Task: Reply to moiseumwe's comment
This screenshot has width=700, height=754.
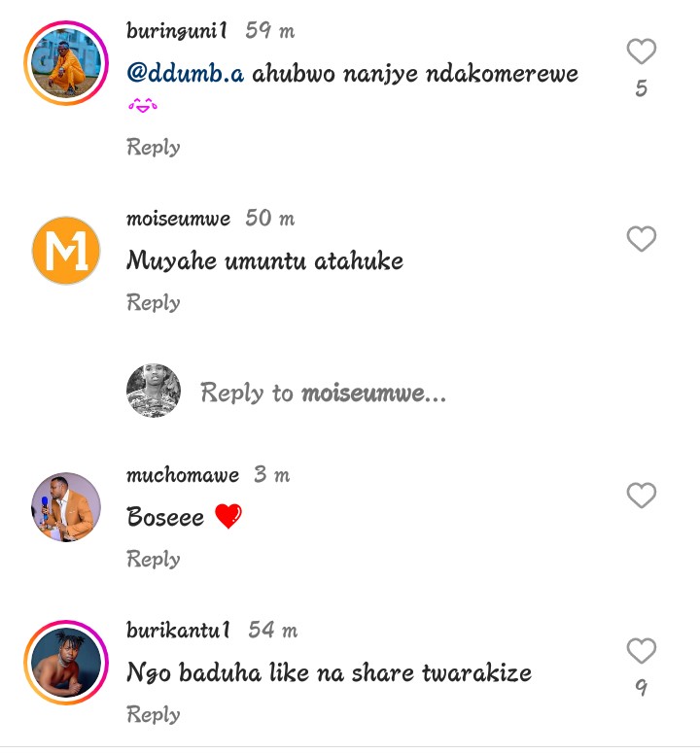Action: click(x=154, y=302)
